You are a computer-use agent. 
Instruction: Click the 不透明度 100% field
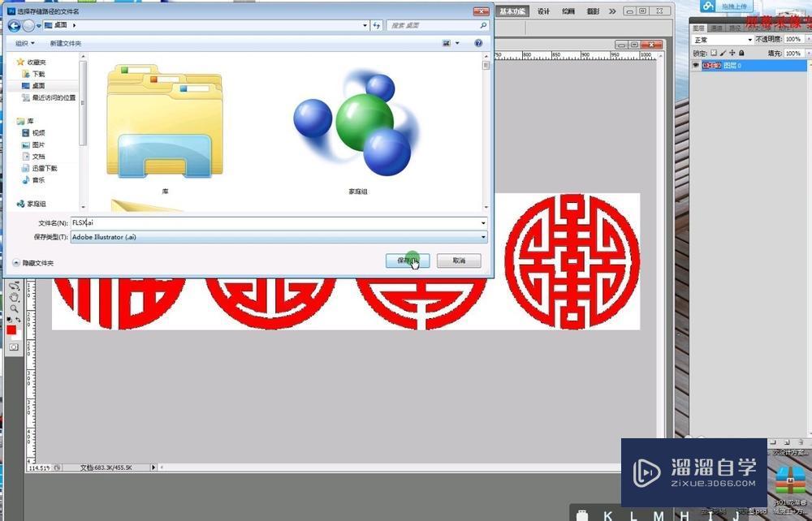(793, 39)
